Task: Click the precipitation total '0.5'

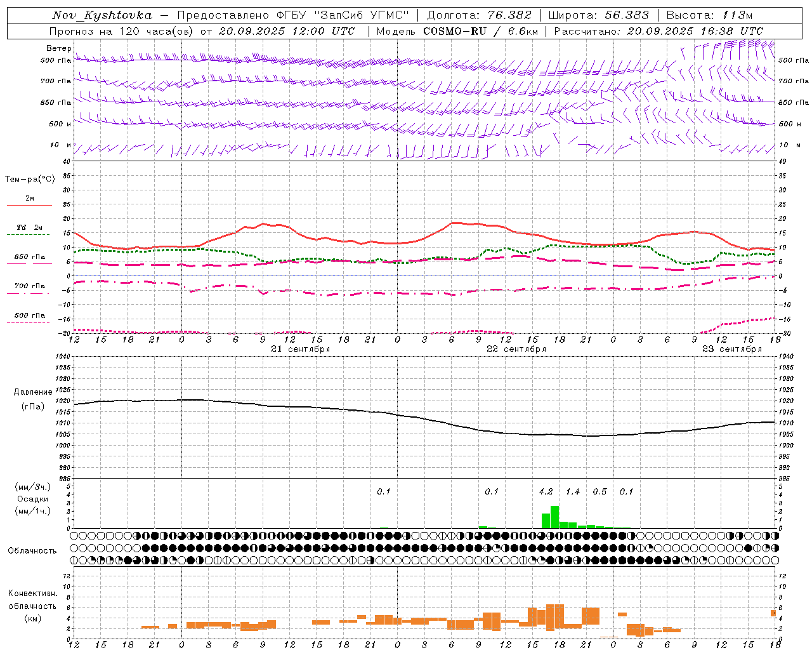Action: tap(599, 491)
